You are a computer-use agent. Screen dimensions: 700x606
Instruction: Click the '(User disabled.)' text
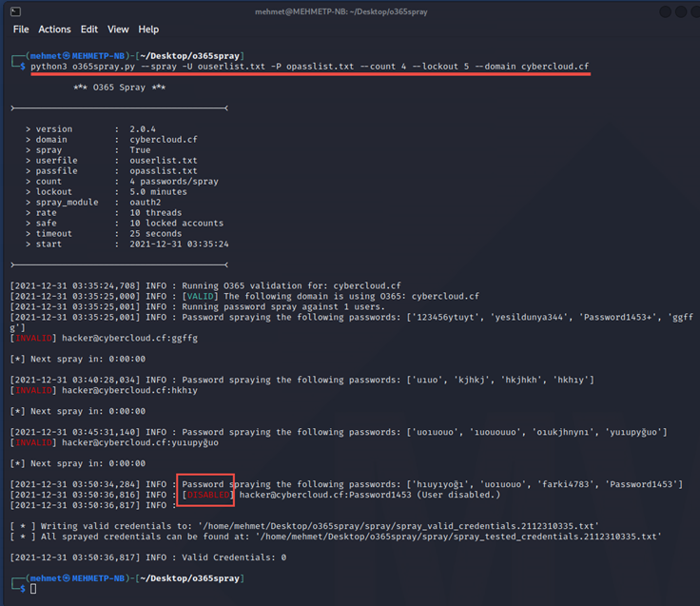(x=458, y=495)
